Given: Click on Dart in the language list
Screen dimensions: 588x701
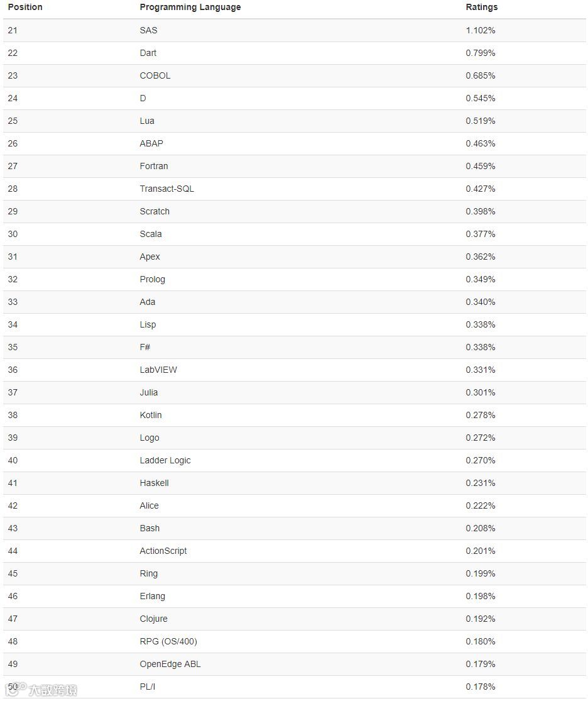Looking at the screenshot, I should (x=148, y=53).
